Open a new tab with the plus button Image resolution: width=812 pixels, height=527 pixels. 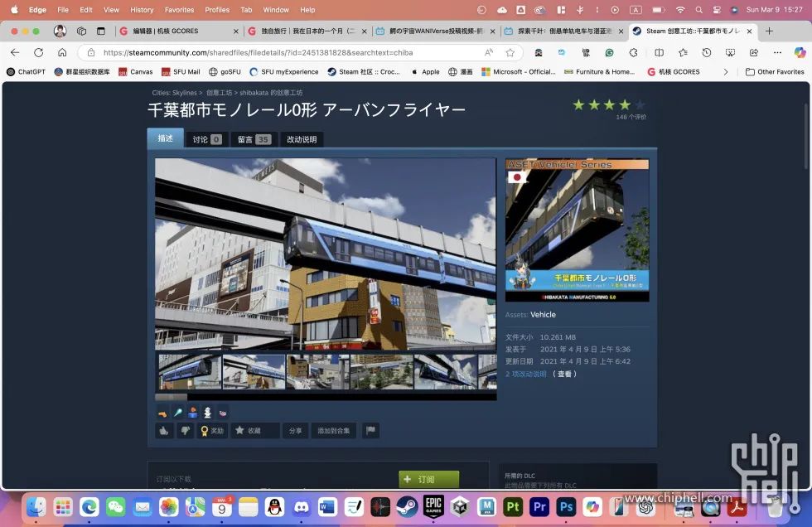coord(769,31)
